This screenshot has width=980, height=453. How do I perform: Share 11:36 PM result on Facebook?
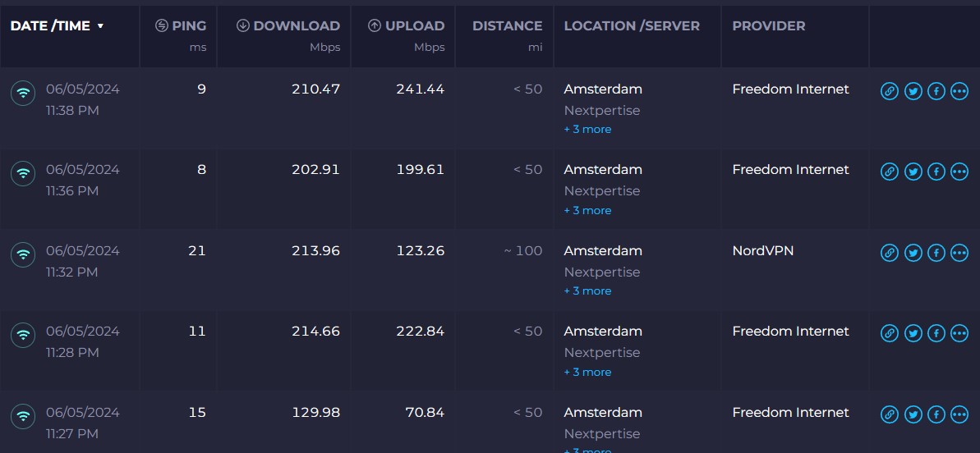pos(936,172)
